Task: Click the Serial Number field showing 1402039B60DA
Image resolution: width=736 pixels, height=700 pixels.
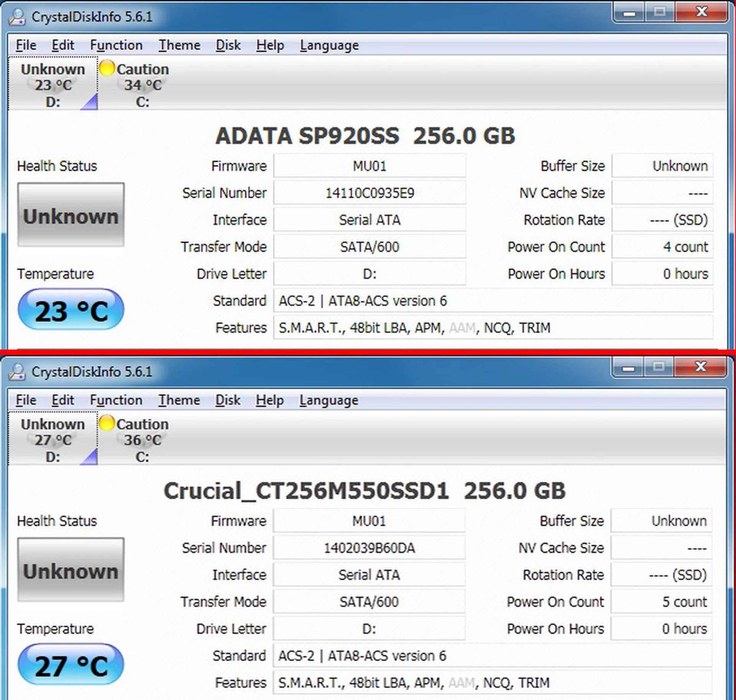Action: [x=369, y=548]
